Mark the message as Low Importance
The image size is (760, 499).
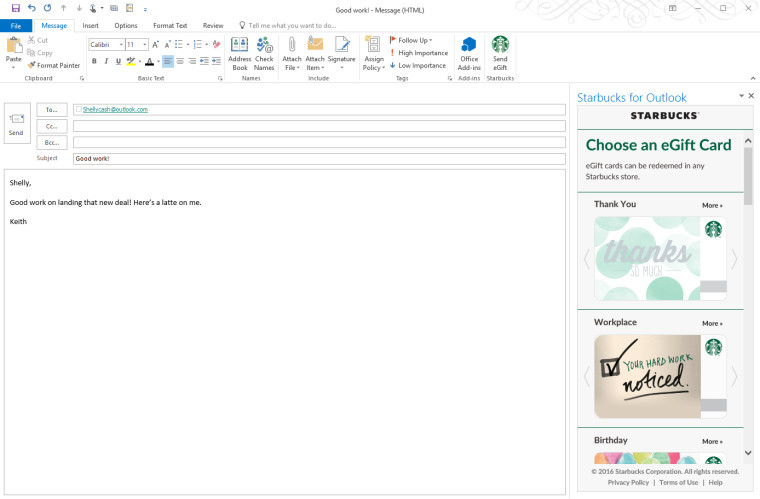pyautogui.click(x=418, y=65)
